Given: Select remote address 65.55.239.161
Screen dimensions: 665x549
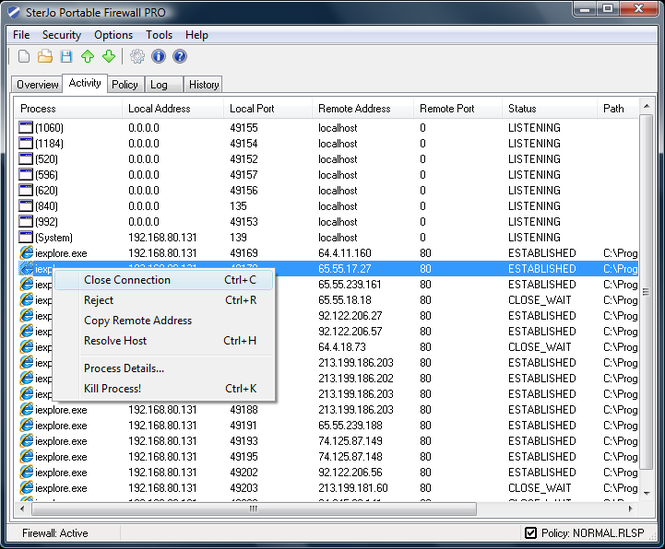Looking at the screenshot, I should click(350, 285).
